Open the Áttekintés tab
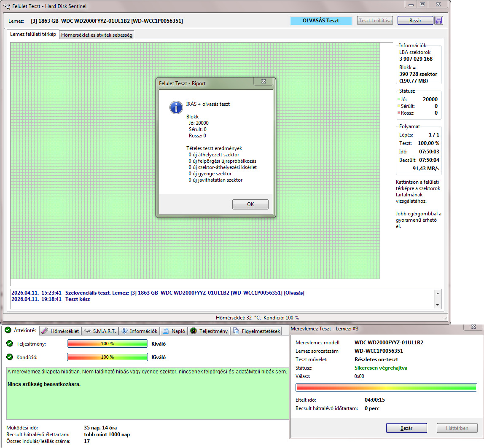This screenshot has height=448, width=484. click(x=21, y=330)
